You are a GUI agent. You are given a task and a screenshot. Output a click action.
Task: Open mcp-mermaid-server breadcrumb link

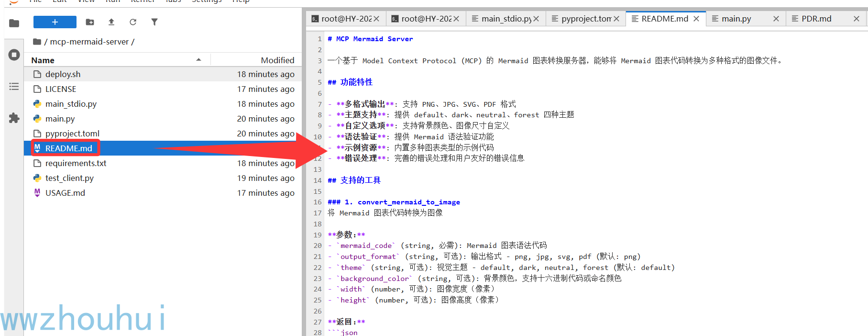[x=89, y=42]
